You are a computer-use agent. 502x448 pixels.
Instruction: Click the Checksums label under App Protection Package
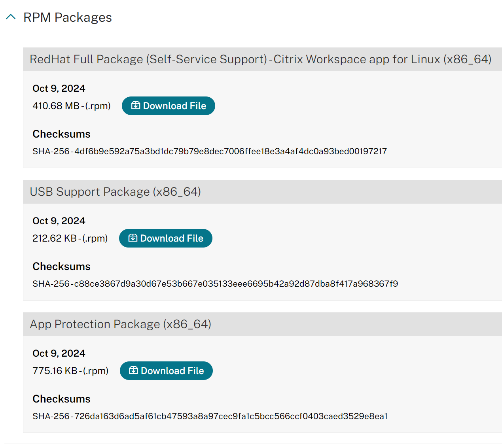(61, 399)
